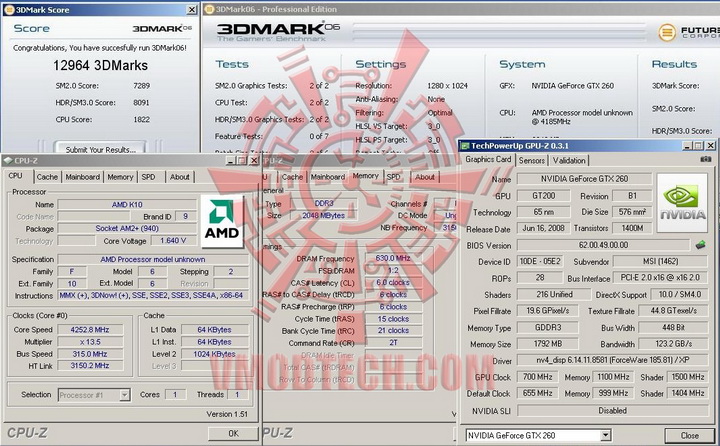
Task: Click the Bus Width value 448 Bit
Action: click(673, 327)
